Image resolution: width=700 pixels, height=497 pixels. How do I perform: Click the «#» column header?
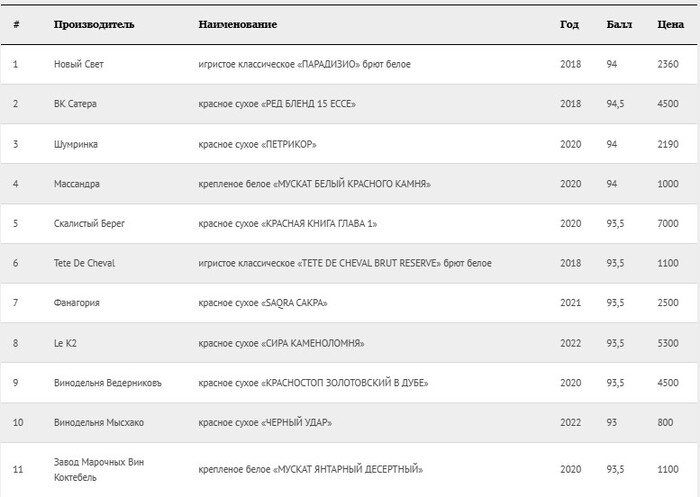click(x=16, y=24)
